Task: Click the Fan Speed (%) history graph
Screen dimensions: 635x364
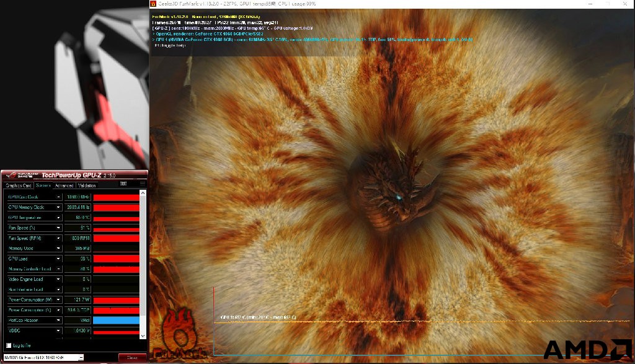Action: pyautogui.click(x=116, y=228)
